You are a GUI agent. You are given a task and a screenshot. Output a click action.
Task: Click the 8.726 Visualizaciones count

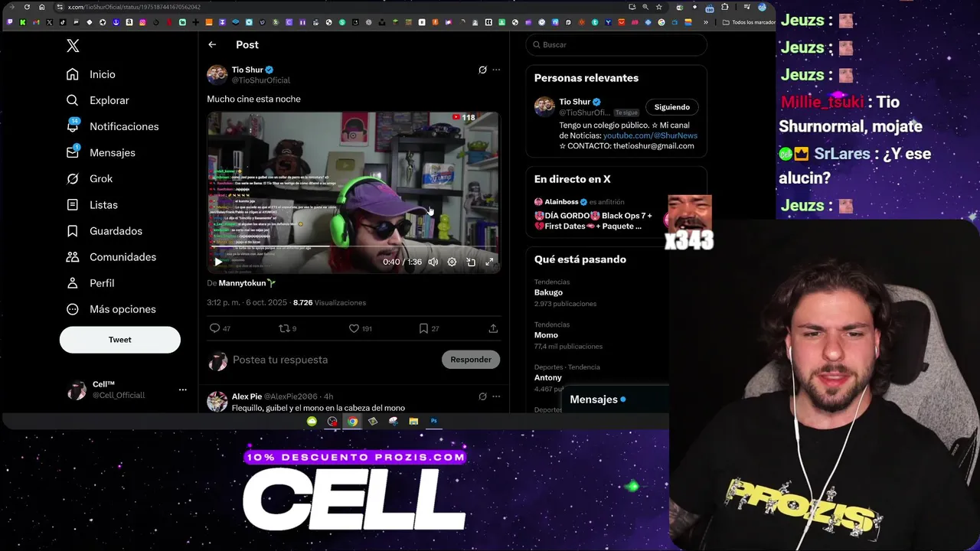click(329, 302)
